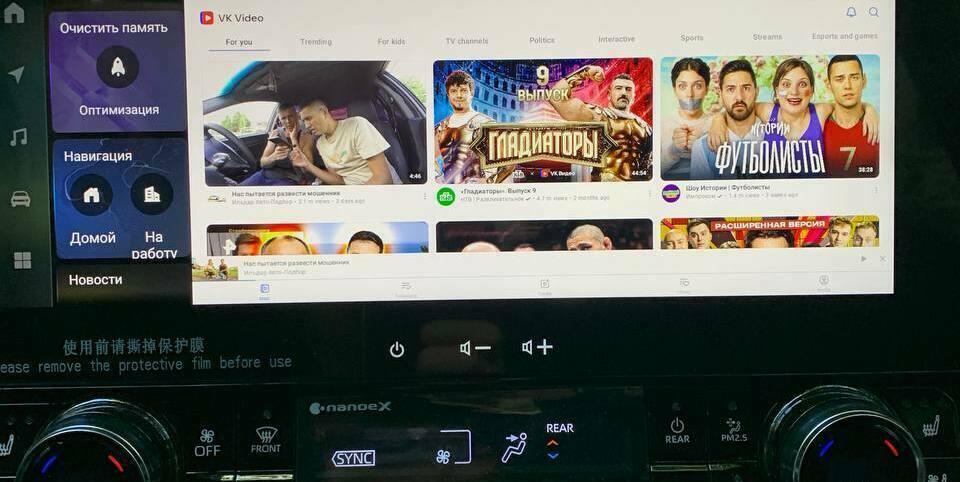Navigate home using the Домой icon
This screenshot has height=482, width=960.
pyautogui.click(x=91, y=194)
